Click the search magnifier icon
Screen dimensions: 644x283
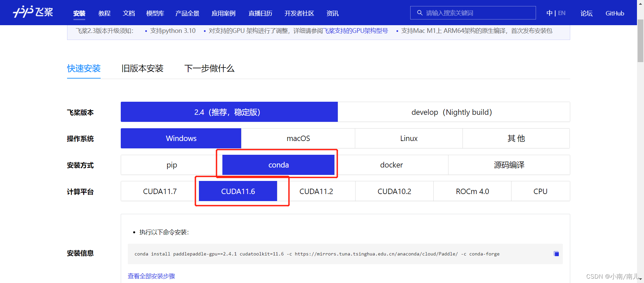420,13
